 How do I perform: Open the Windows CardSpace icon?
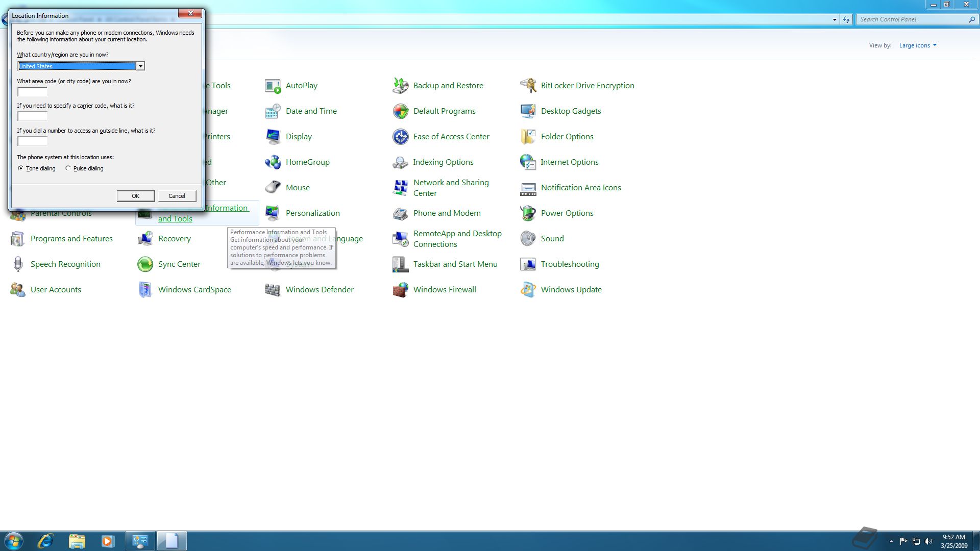point(145,290)
